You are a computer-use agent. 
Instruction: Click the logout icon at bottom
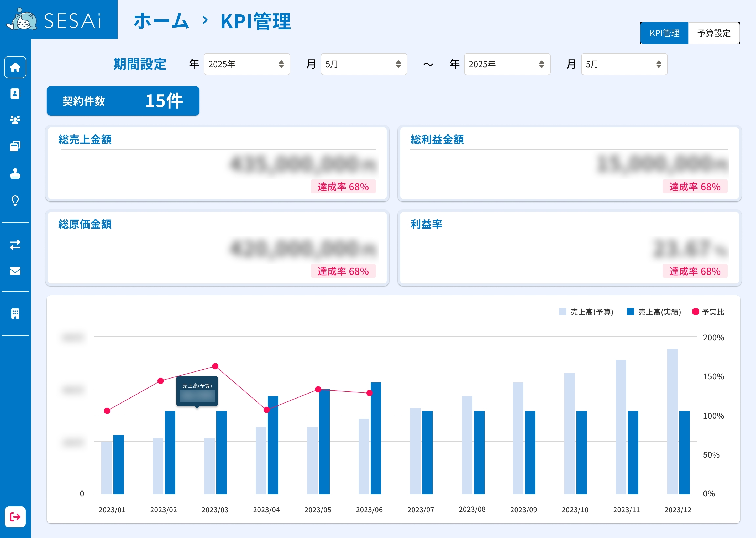coord(15,517)
